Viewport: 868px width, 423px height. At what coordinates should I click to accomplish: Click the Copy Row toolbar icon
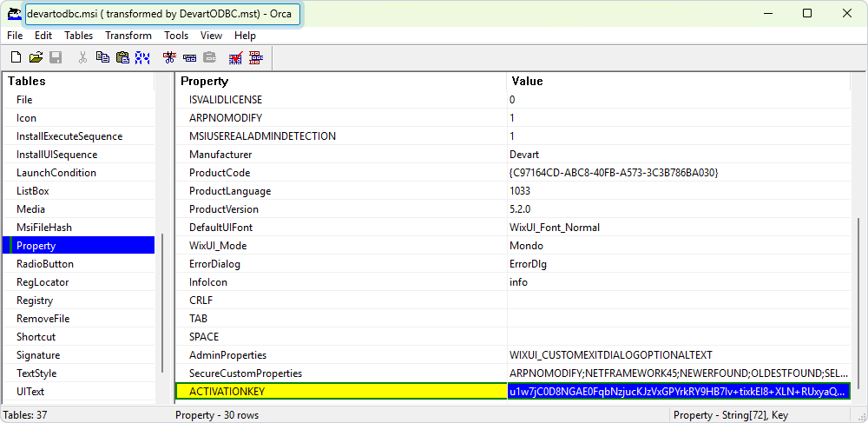pos(190,57)
